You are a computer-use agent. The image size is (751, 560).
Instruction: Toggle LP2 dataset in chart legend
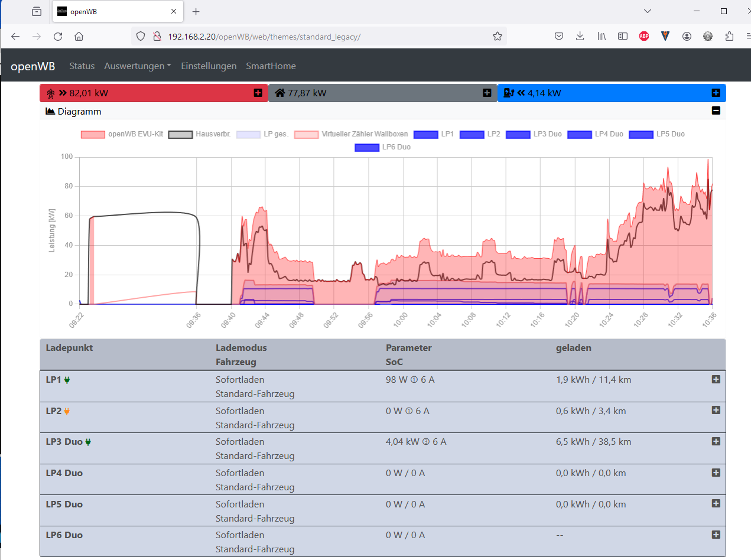point(480,134)
